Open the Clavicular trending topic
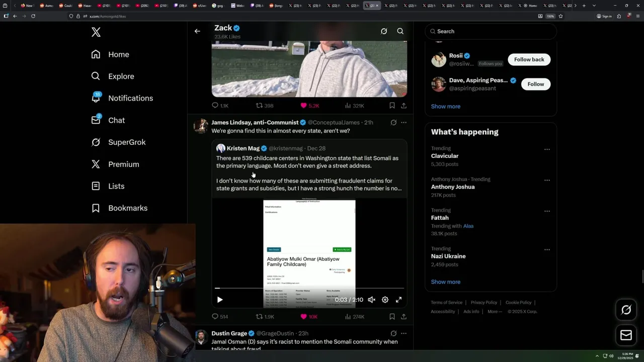Viewport: 644px width, 362px height. point(445,156)
